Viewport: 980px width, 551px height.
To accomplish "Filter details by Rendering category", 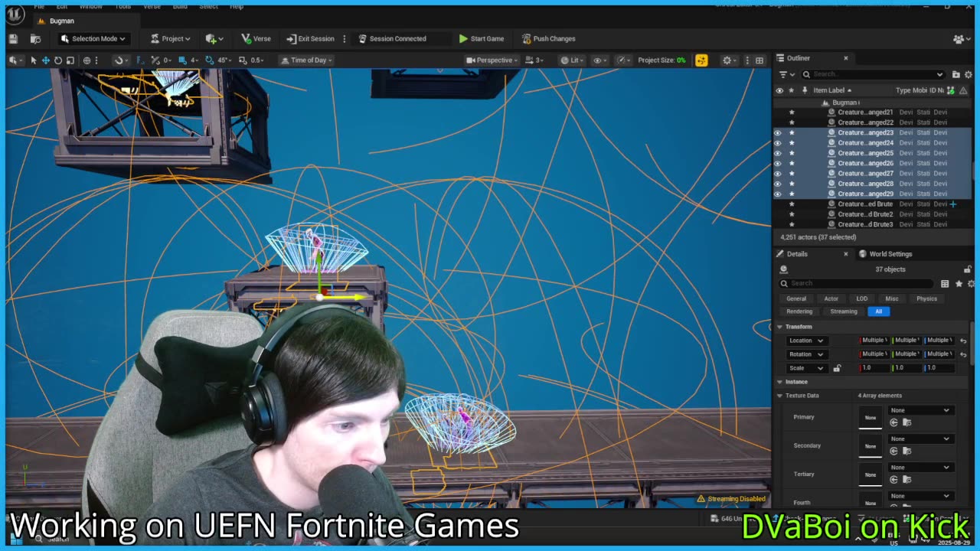I will (799, 311).
